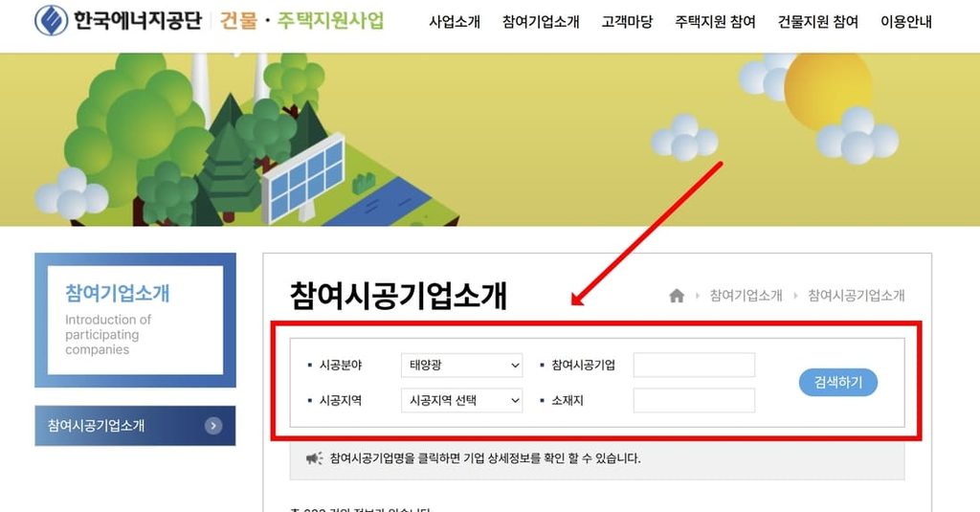Open the 고객마당 menu
980x512 pixels.
(627, 22)
